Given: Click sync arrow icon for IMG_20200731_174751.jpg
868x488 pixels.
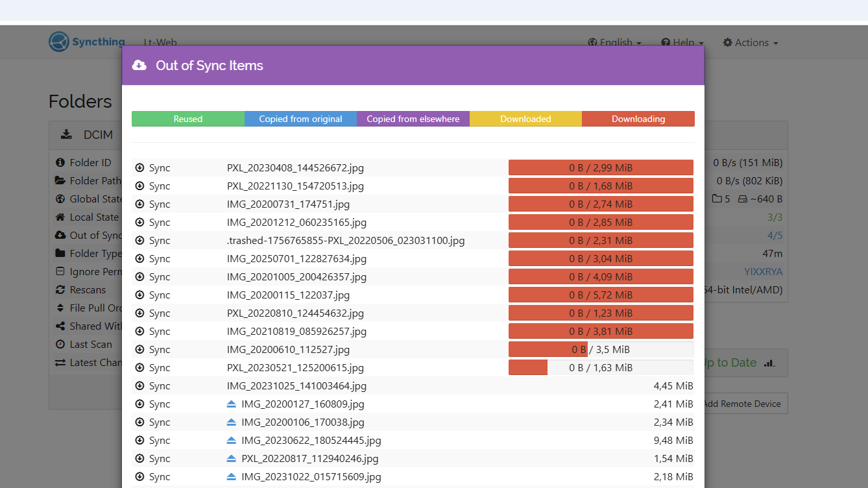Looking at the screenshot, I should (x=139, y=204).
